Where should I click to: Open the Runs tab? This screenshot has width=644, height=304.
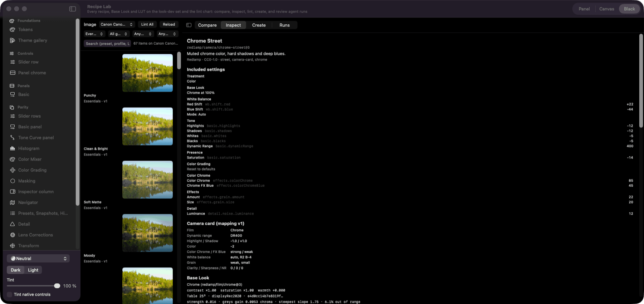tap(284, 25)
